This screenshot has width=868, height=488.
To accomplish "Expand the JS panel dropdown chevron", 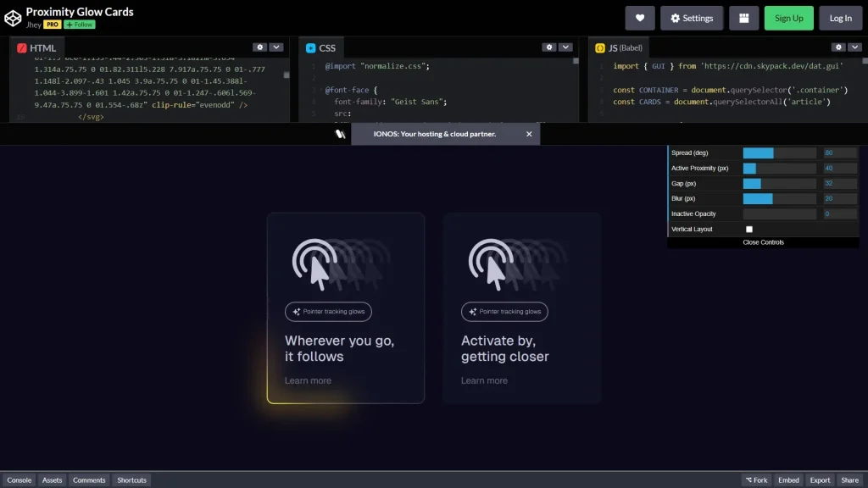I will [853, 47].
